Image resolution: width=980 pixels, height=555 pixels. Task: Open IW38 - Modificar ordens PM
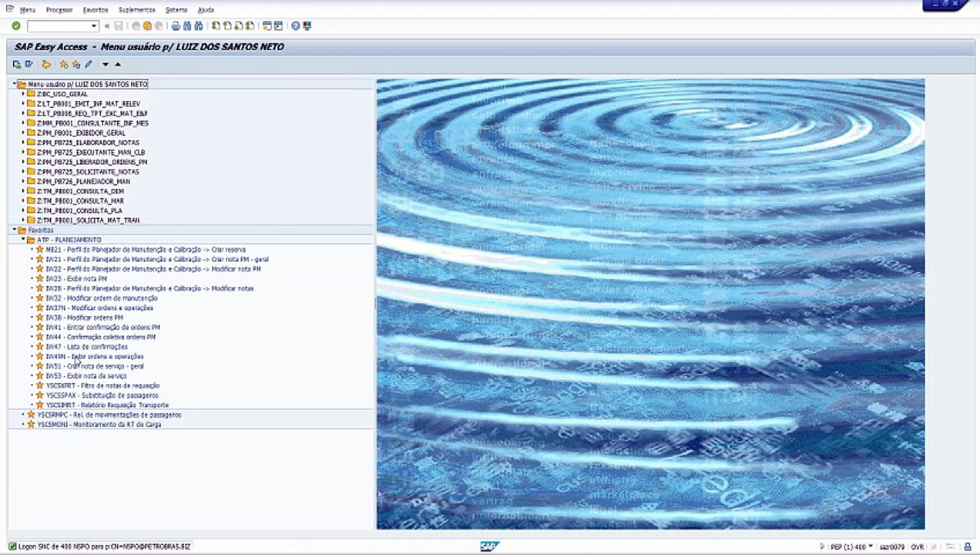(84, 318)
